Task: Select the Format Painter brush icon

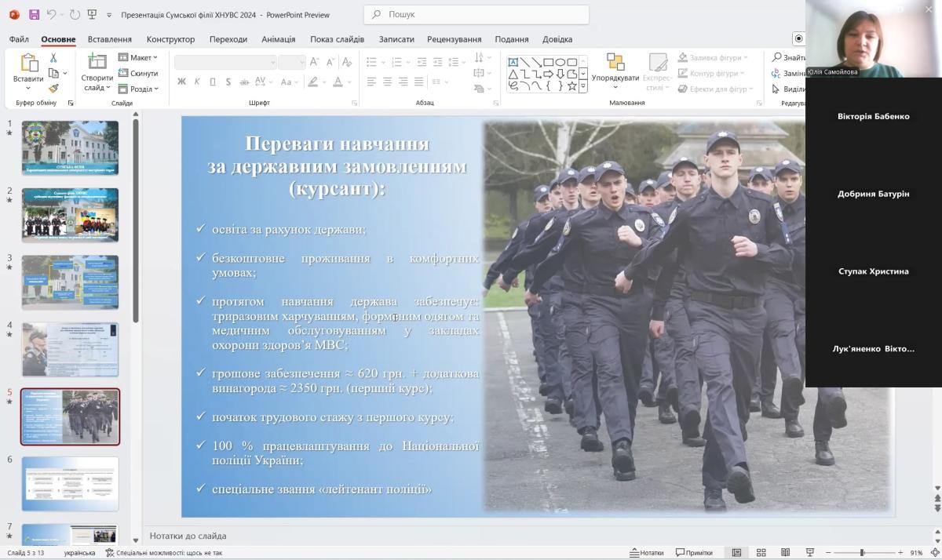Action: (x=53, y=89)
